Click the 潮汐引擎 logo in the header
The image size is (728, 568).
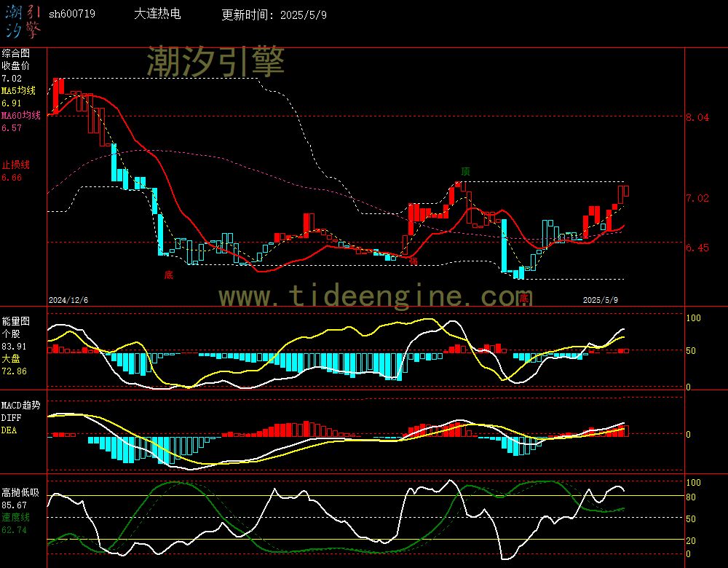click(x=23, y=21)
